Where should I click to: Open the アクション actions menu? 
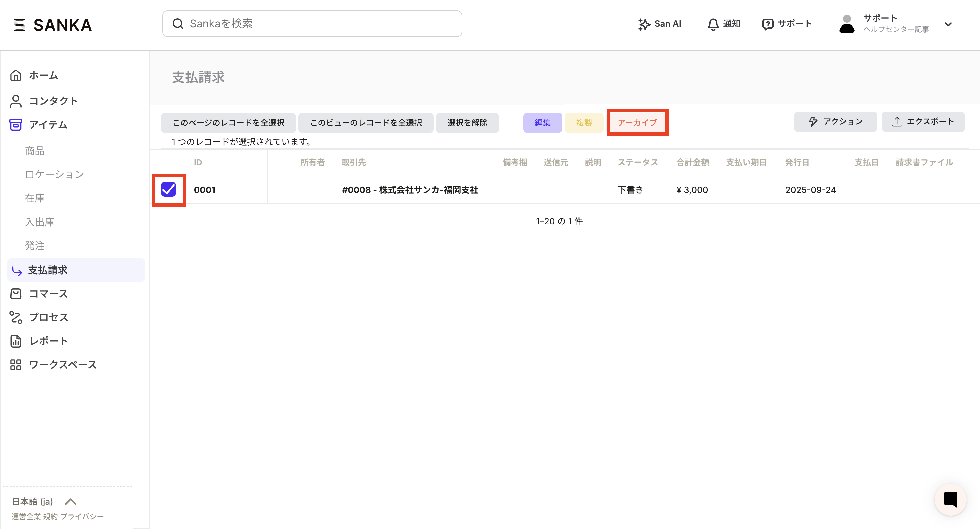pyautogui.click(x=835, y=122)
